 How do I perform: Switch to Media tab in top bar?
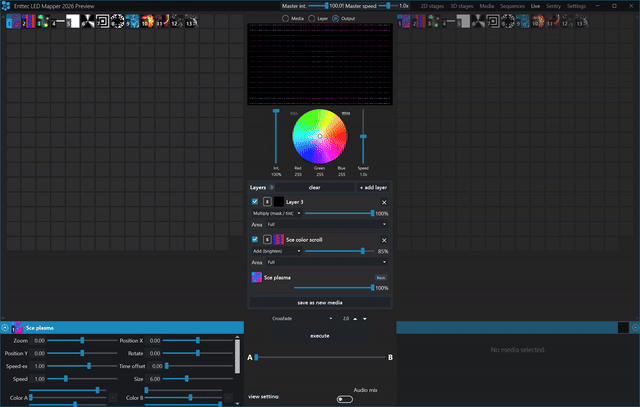487,6
